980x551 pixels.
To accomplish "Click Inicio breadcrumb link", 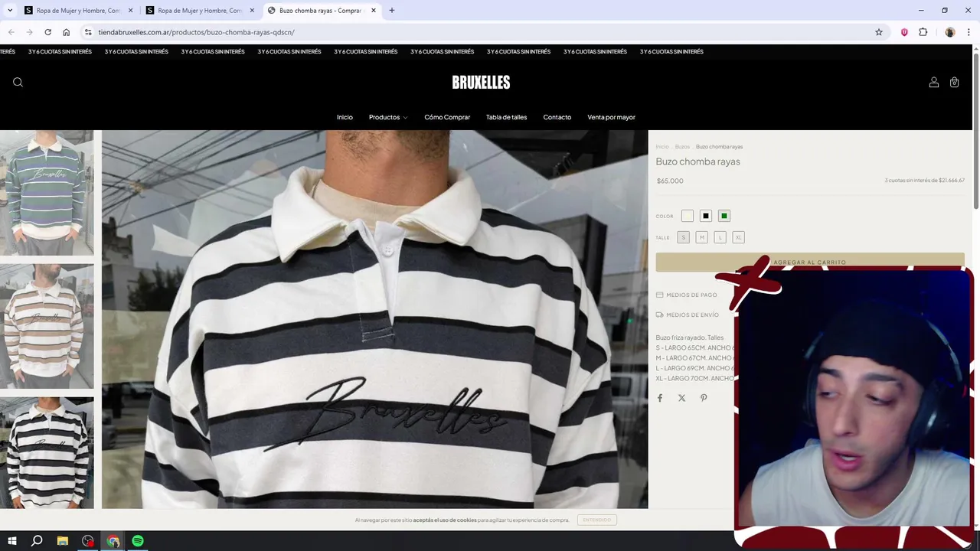I will point(662,146).
